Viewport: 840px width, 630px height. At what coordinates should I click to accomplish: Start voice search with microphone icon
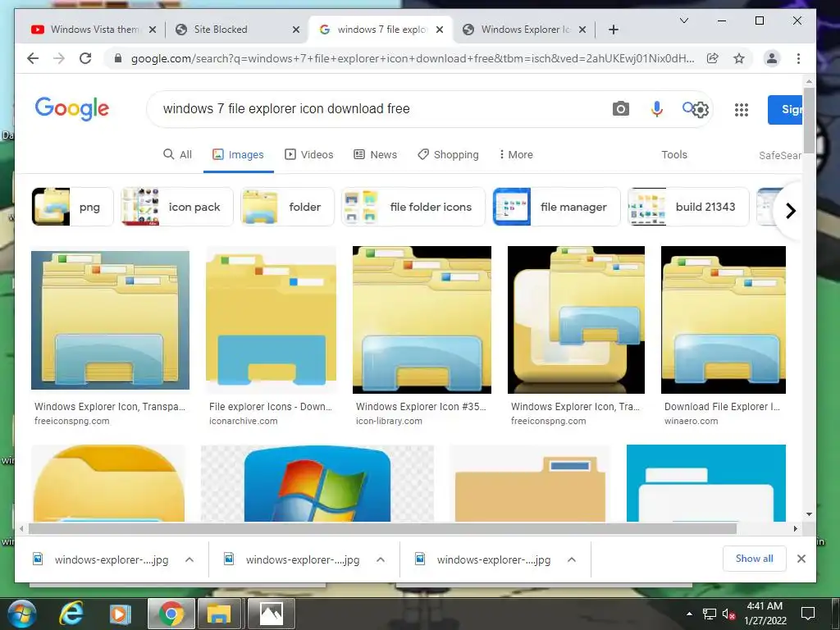[657, 109]
